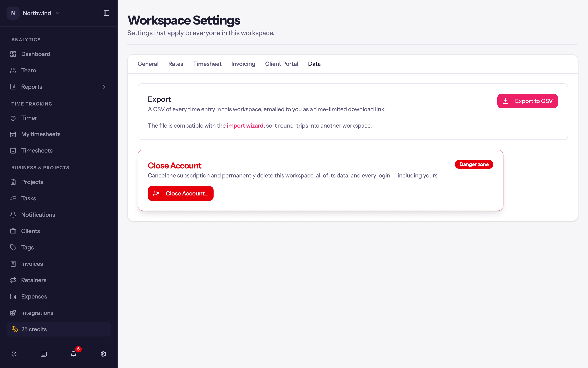Click the Export to CSV button
The width and height of the screenshot is (588, 368).
pos(527,101)
